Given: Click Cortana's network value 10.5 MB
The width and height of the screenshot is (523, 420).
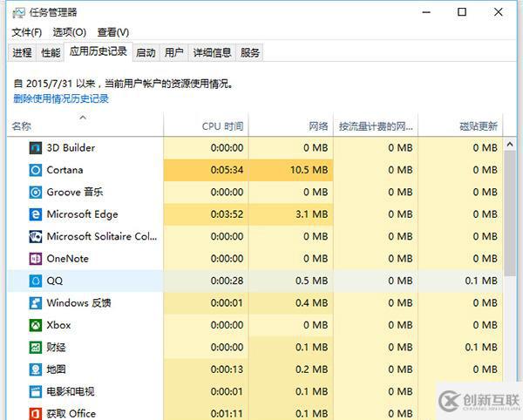Looking at the screenshot, I should coord(309,170).
